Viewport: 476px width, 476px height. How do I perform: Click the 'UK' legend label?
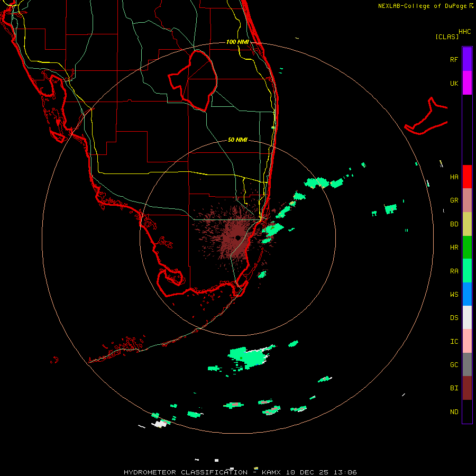point(454,83)
